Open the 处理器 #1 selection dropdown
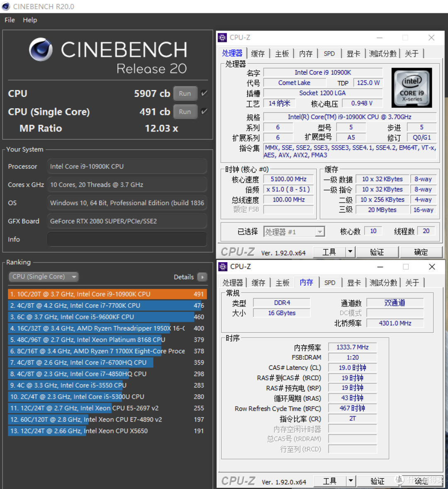448x489 pixels. (294, 232)
